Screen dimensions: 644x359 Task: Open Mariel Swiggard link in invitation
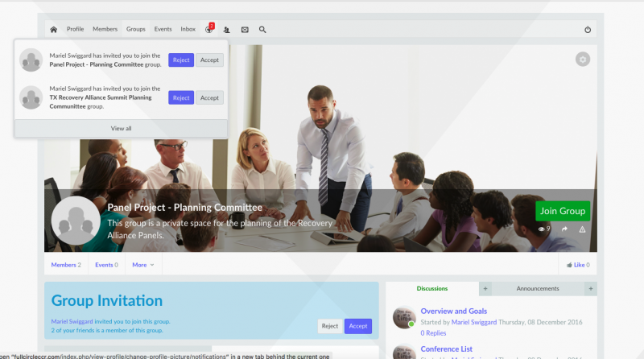click(x=72, y=322)
